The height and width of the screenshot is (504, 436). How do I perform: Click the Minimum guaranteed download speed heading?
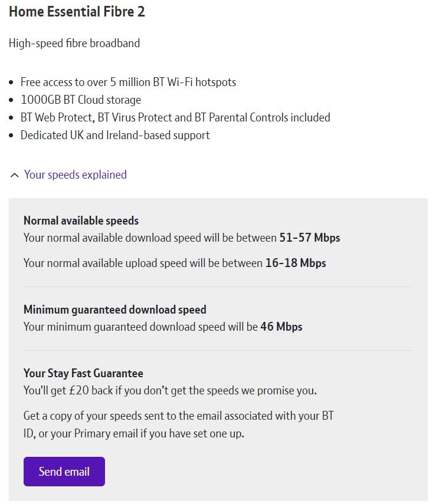click(x=114, y=309)
